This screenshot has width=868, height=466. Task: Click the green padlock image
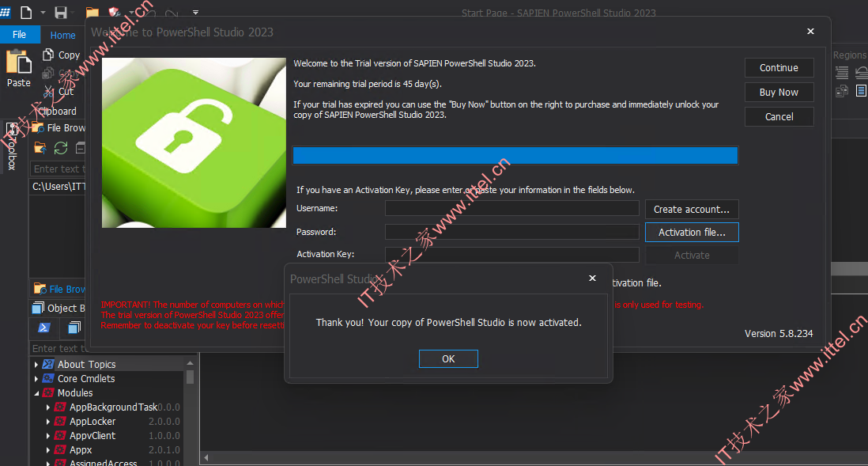194,142
